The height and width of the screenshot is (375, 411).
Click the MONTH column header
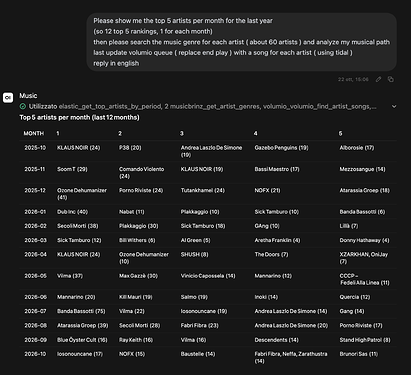point(34,133)
